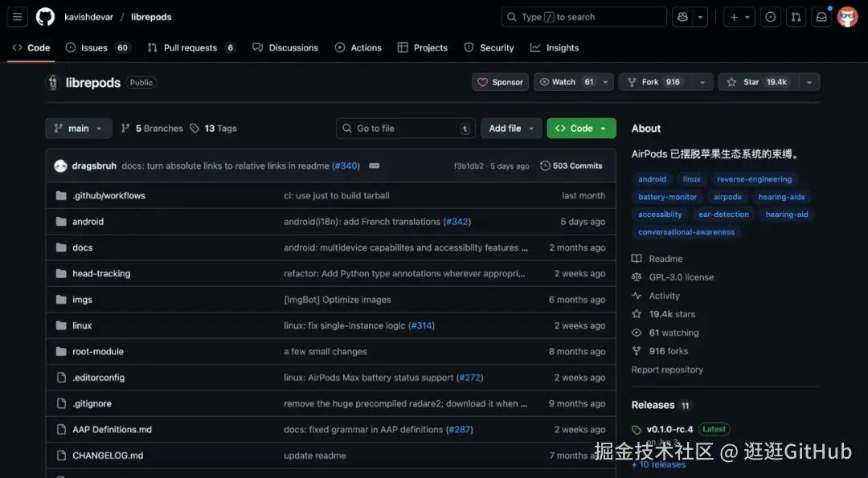
Task: Open user profile avatar menu
Action: 848,17
